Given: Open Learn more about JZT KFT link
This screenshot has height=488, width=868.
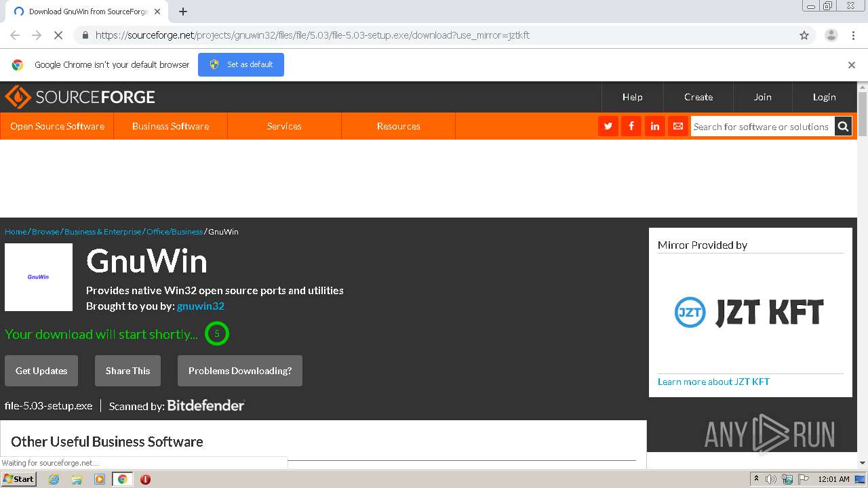Looking at the screenshot, I should click(x=713, y=382).
